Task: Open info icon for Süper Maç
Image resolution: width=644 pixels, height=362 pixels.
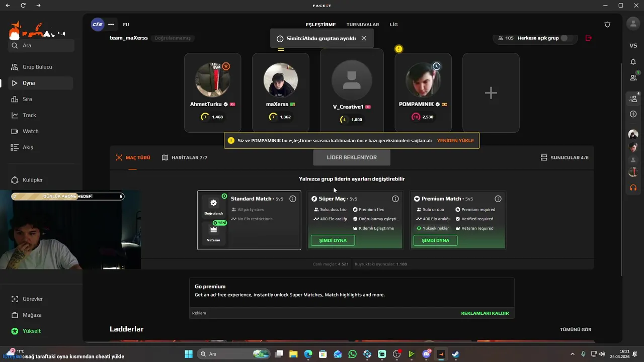Action: pos(395,199)
